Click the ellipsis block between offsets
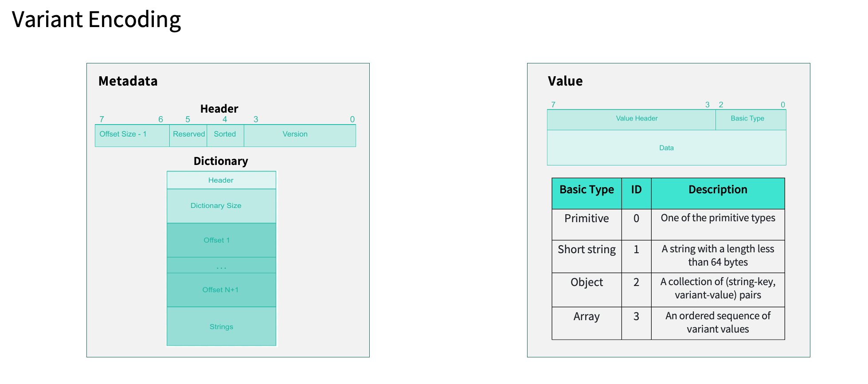 pyautogui.click(x=221, y=266)
